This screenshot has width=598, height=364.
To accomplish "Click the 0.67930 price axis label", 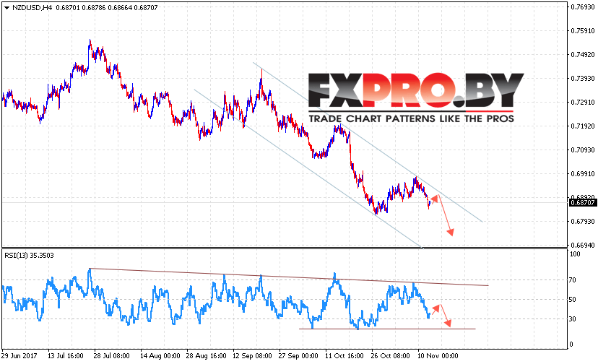I will 583,221.
